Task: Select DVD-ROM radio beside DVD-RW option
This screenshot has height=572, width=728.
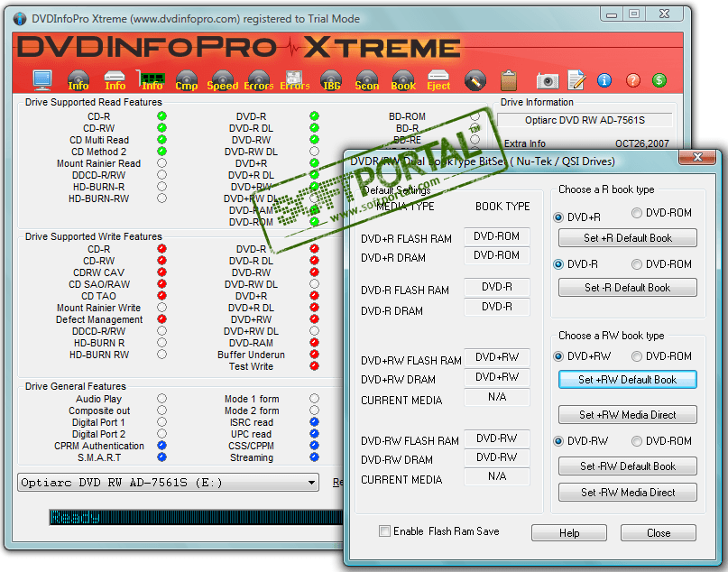Action: (637, 441)
